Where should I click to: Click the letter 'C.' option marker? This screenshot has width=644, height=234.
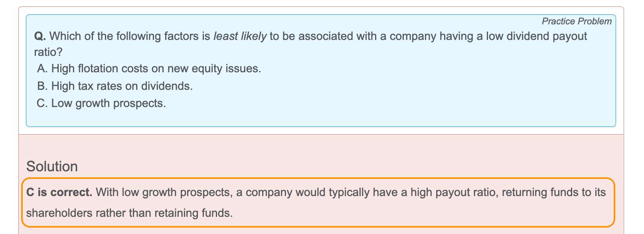coord(42,103)
